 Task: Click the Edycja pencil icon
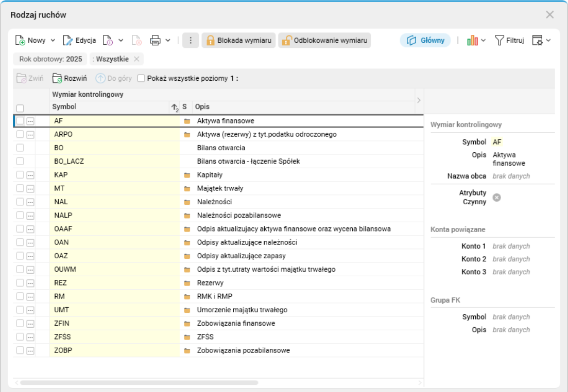coord(68,41)
